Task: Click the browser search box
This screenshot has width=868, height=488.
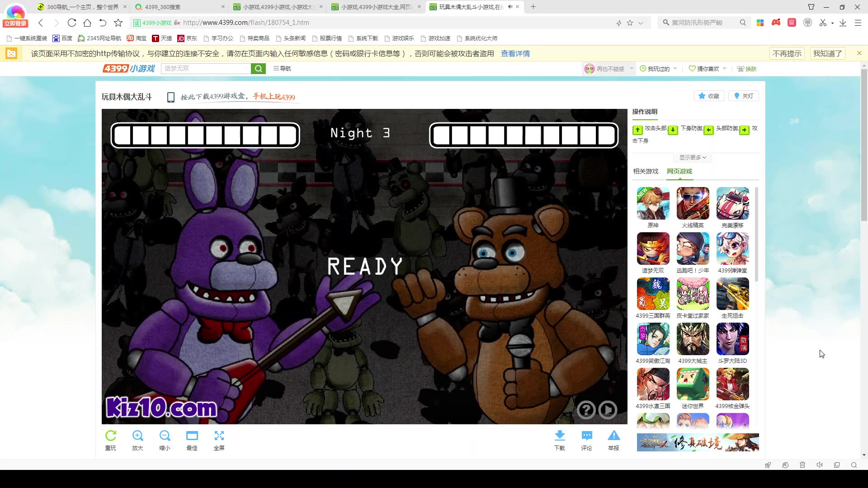Action: click(703, 23)
